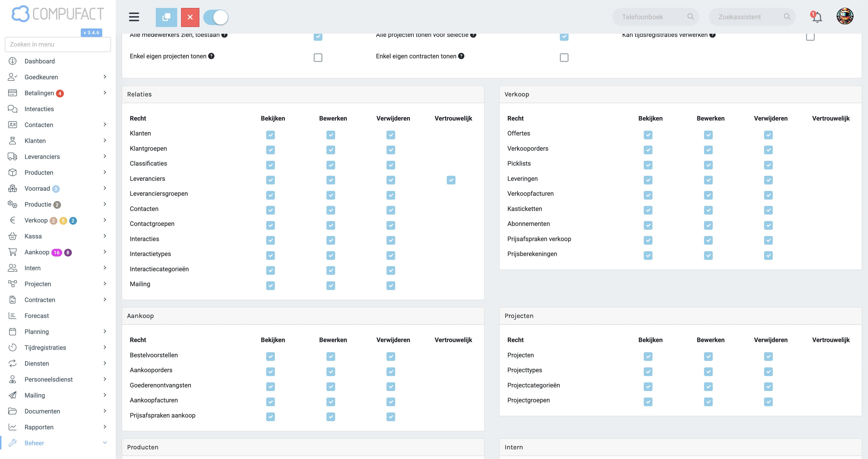Image resolution: width=868 pixels, height=459 pixels.
Task: Click the purple Aankoop badge showing 8
Action: click(x=68, y=252)
